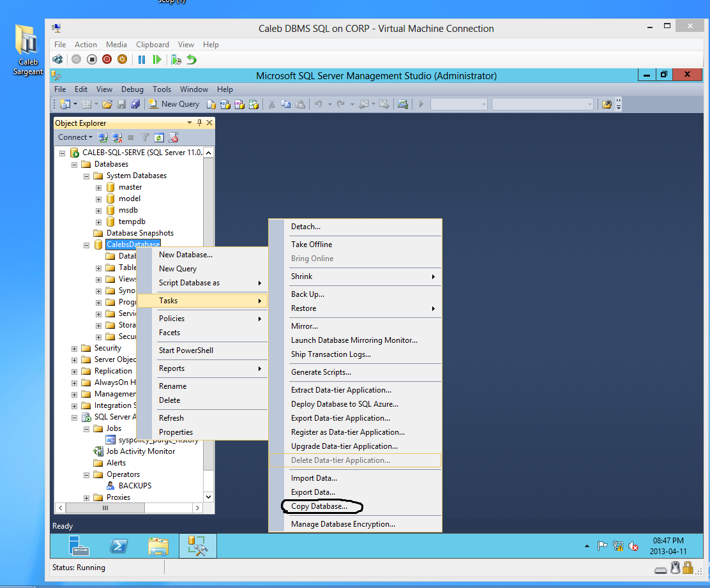Choose Take Offline menu item
The width and height of the screenshot is (710, 588).
(x=356, y=245)
